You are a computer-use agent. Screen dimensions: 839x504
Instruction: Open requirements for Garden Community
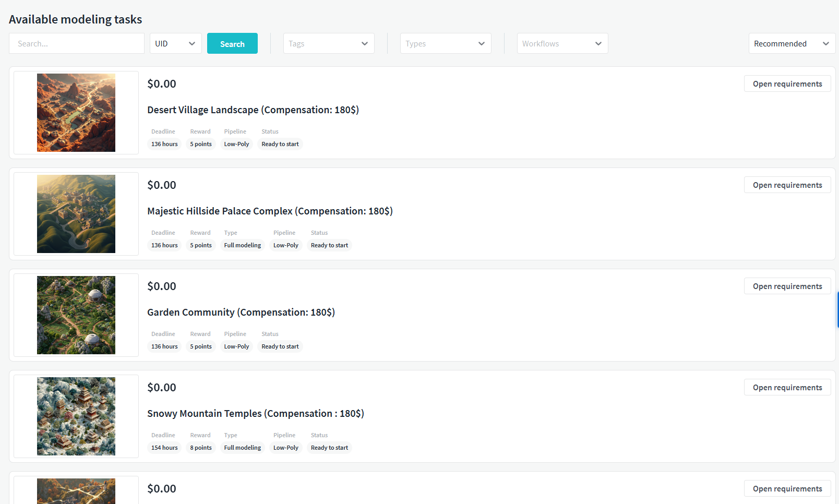[787, 286]
